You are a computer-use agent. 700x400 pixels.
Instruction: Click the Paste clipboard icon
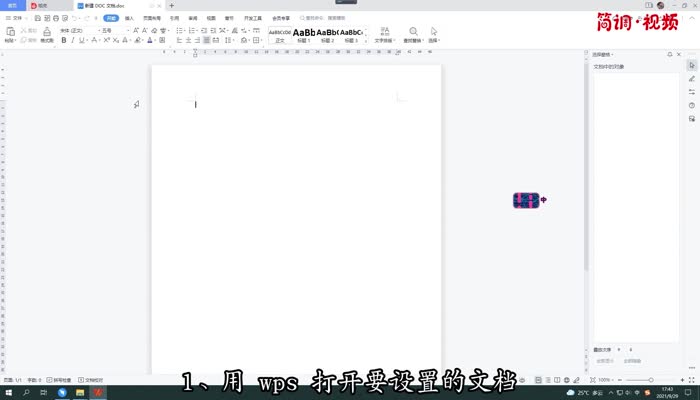[9, 32]
